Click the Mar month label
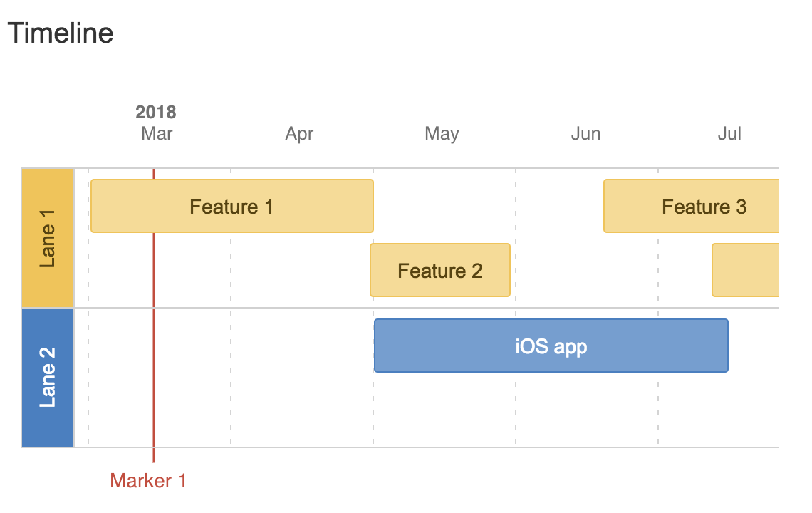 [157, 134]
